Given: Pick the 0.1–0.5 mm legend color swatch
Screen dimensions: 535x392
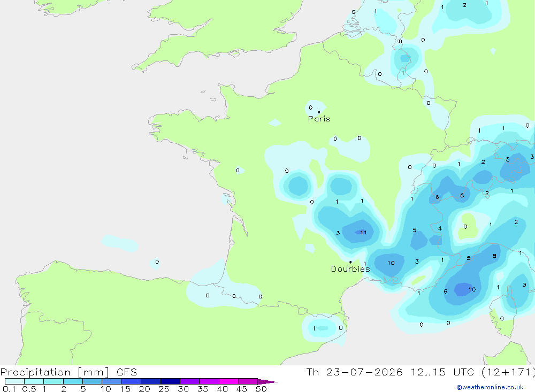Looking at the screenshot, I should click(14, 381).
